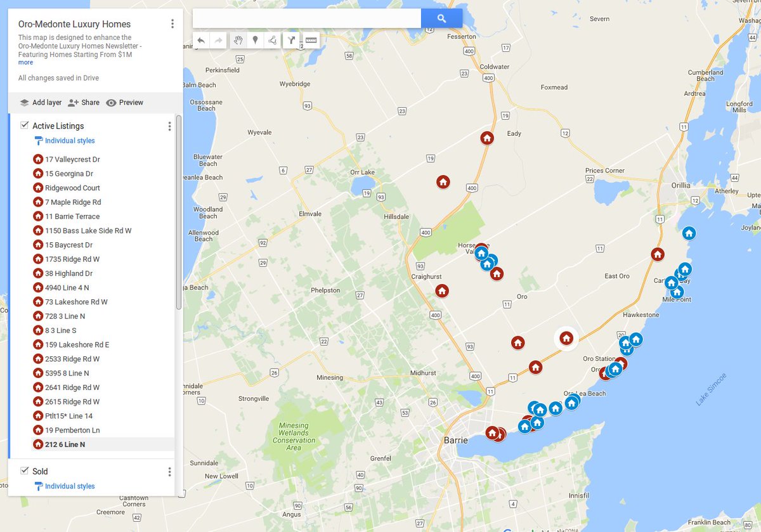Click the blue search magnifier button
Image resolution: width=761 pixels, height=532 pixels.
point(441,18)
